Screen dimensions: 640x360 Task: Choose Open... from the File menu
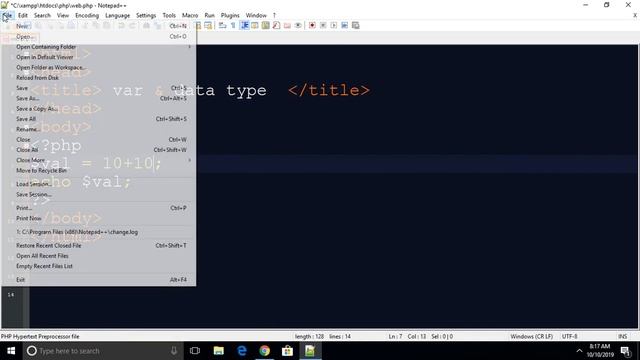pyautogui.click(x=99, y=37)
